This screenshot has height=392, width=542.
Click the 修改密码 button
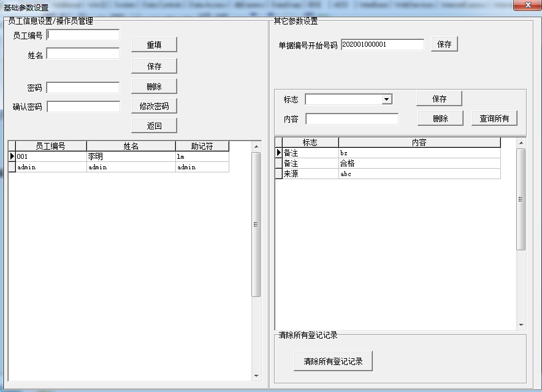[154, 106]
